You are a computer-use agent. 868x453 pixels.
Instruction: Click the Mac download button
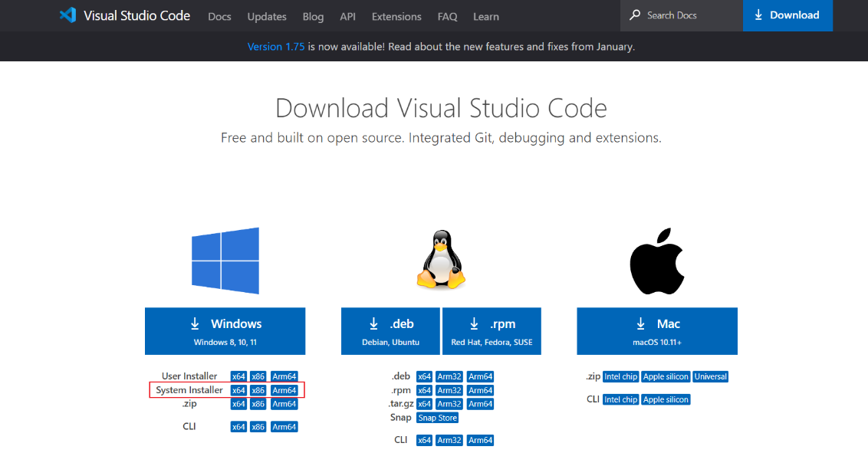tap(657, 331)
